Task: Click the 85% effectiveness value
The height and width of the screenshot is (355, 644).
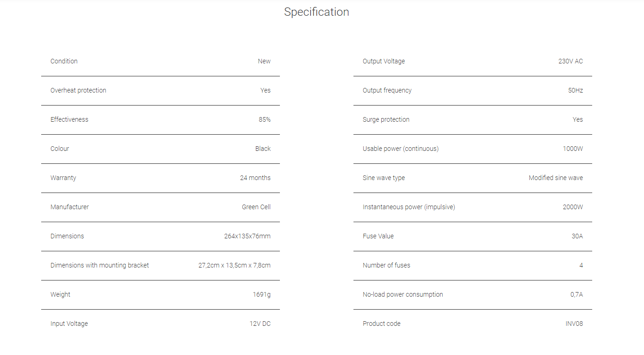Action: coord(265,119)
